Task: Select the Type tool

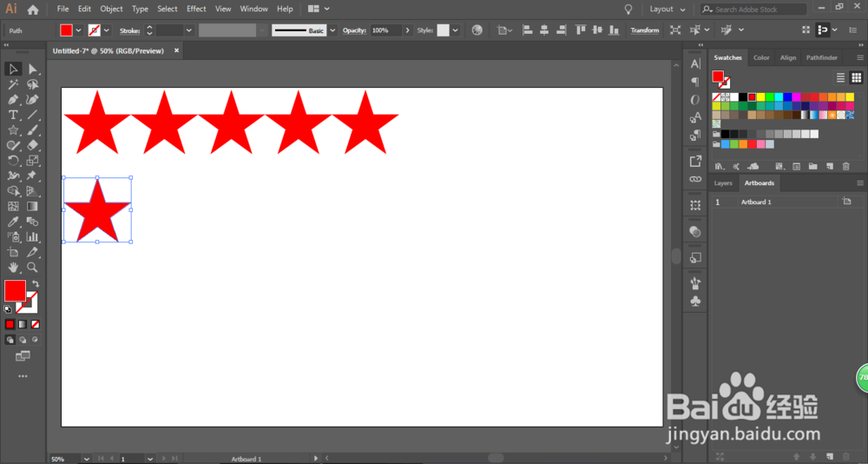Action: [13, 115]
